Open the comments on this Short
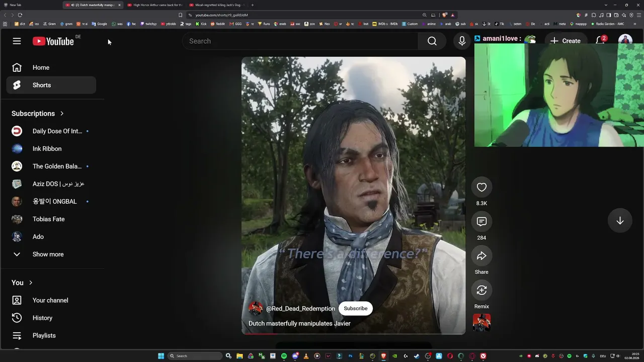 pos(481,221)
